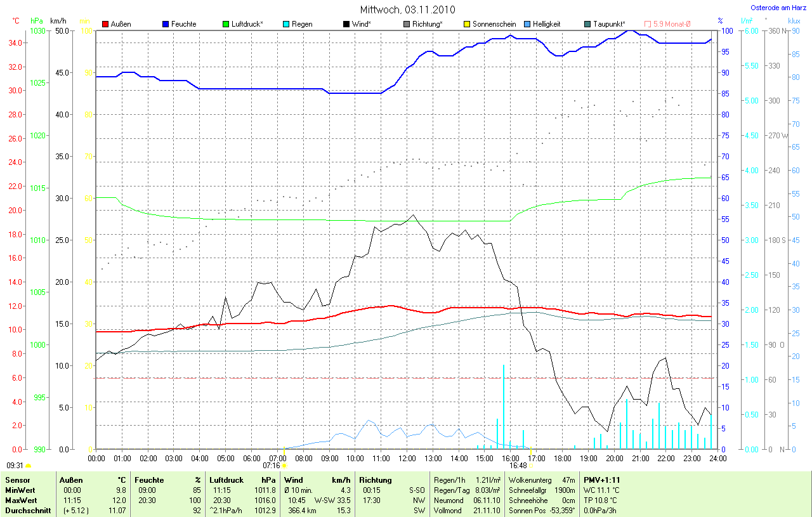
Task: Click the Mittwoch, 03.11.2010 chart title
Action: point(408,10)
